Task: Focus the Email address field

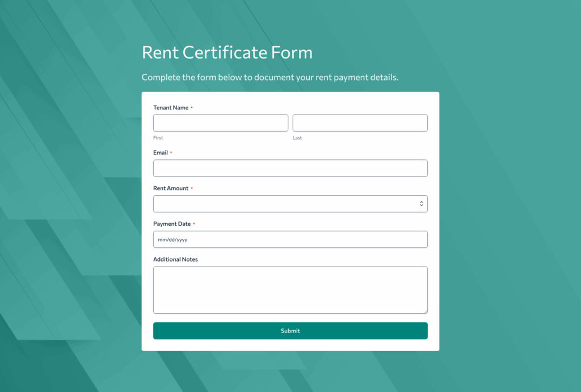Action: click(x=290, y=168)
